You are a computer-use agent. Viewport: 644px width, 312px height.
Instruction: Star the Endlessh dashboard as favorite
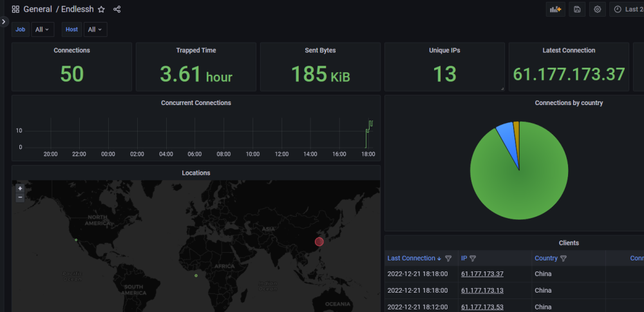pos(101,10)
